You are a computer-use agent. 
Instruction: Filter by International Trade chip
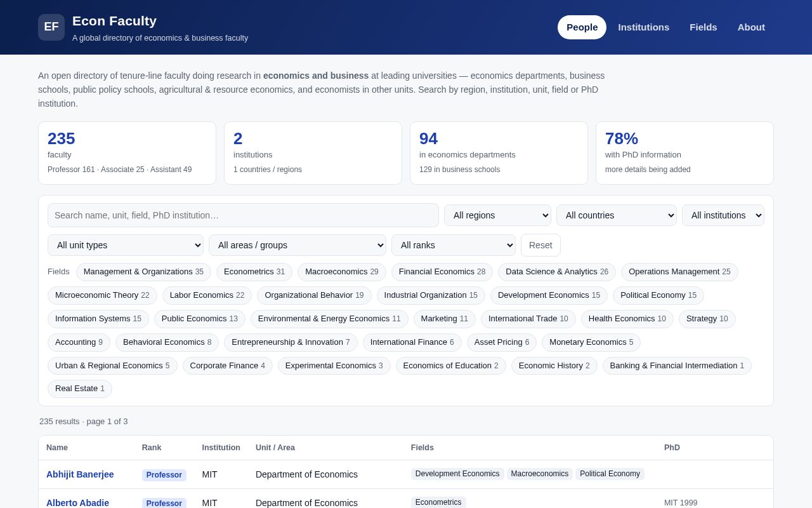pos(528,319)
